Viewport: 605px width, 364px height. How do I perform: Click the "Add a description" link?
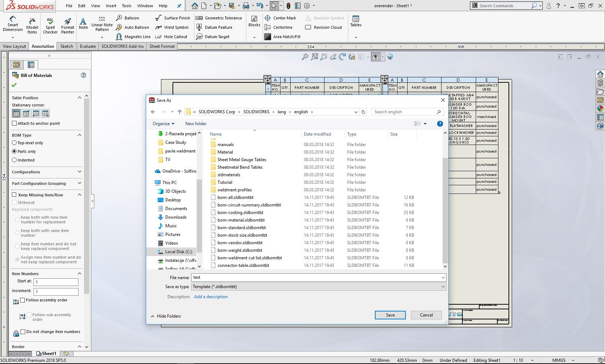pyautogui.click(x=211, y=297)
